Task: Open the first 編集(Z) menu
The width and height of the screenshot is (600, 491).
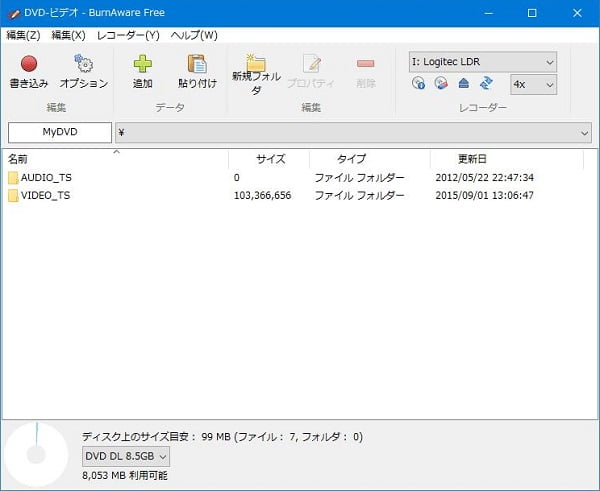Action: 23,35
